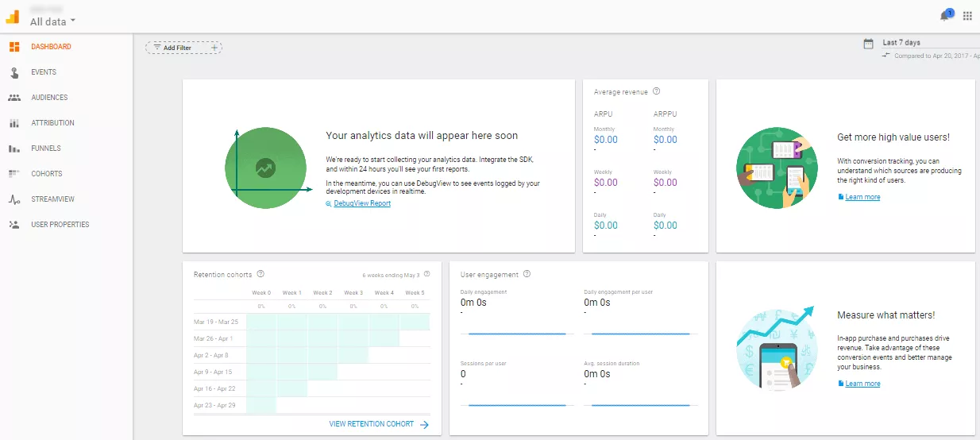Open the DebugView Report link
Screen dimensions: 980x440
[362, 203]
